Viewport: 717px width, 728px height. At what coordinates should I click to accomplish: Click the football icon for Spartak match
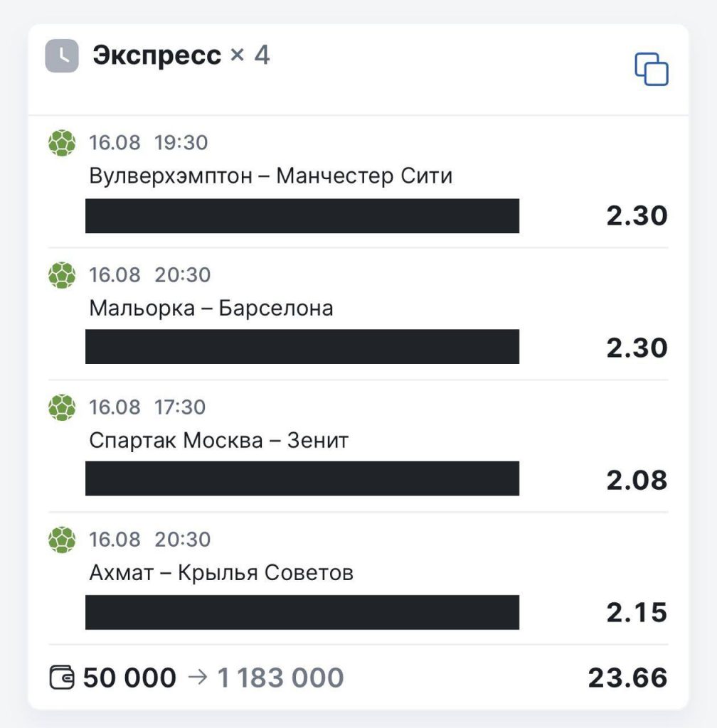coord(62,407)
